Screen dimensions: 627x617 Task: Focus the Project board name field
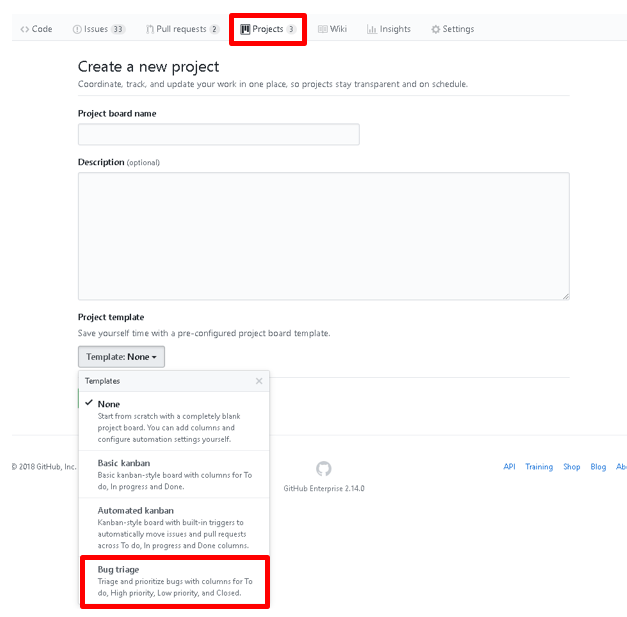(219, 134)
